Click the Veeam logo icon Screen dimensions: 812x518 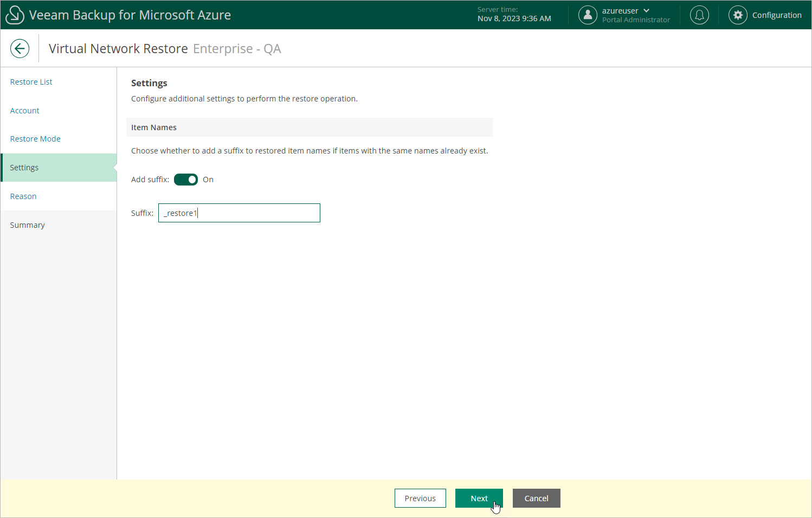pos(15,15)
